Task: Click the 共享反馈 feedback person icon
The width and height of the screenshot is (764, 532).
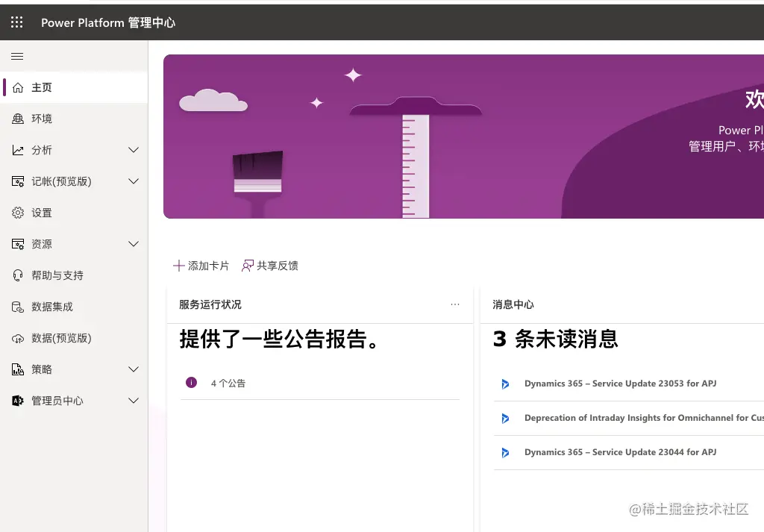Action: (x=248, y=266)
